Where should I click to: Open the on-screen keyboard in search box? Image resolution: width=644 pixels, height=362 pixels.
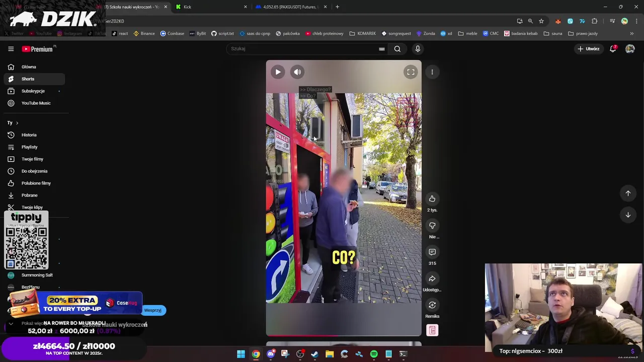pyautogui.click(x=382, y=49)
